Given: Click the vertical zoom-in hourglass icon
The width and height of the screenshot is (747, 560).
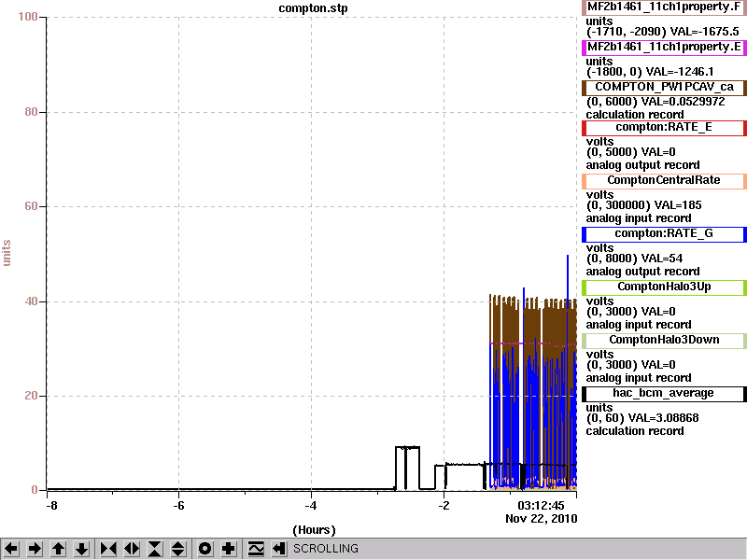Looking at the screenshot, I should pos(155,549).
